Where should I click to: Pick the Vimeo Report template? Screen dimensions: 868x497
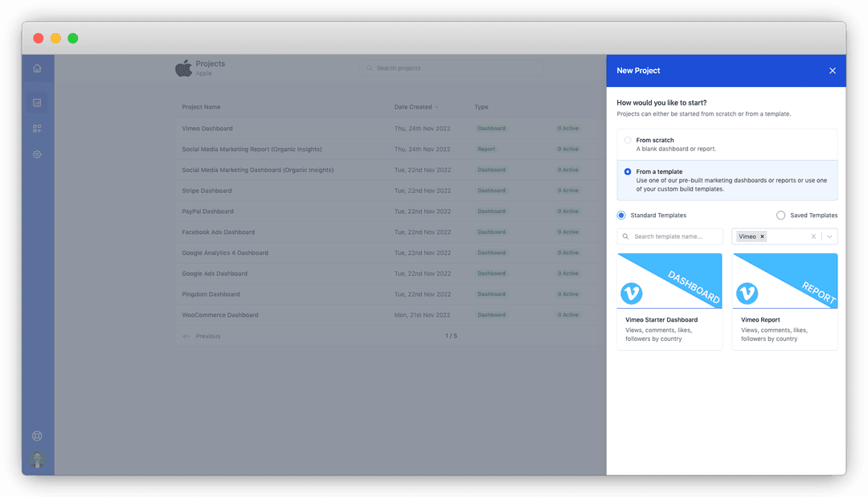pos(785,302)
